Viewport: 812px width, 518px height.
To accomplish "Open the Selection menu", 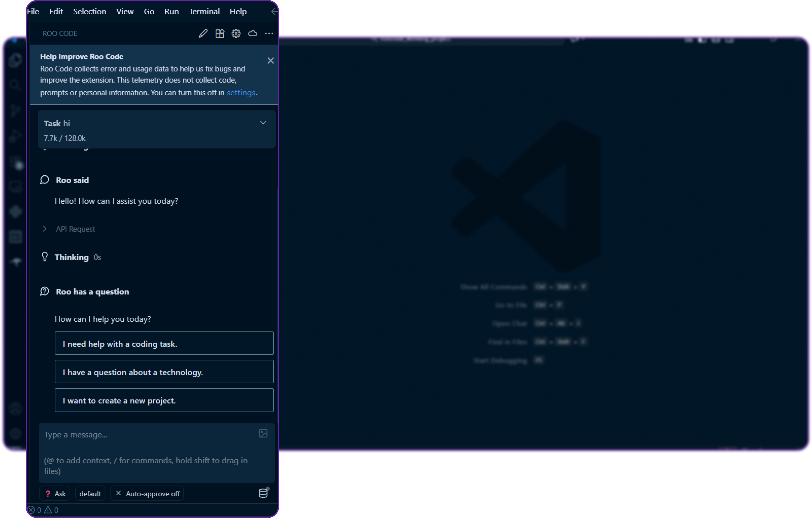I will pyautogui.click(x=89, y=12).
